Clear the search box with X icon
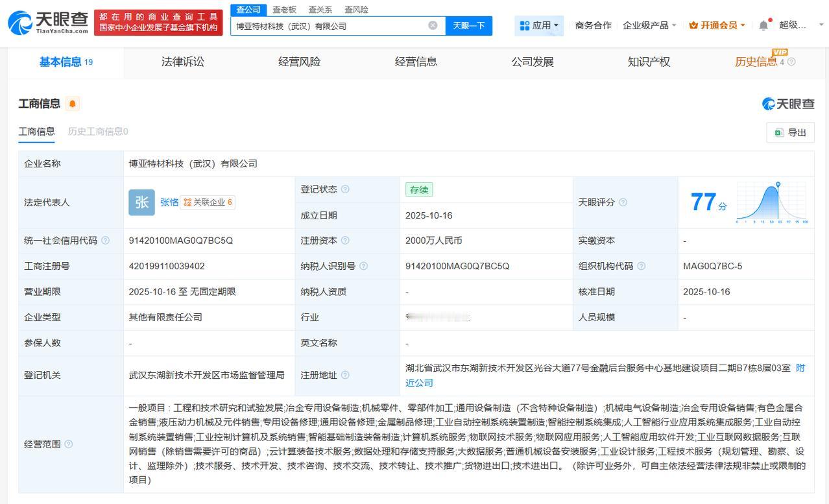829x504 pixels. (433, 25)
